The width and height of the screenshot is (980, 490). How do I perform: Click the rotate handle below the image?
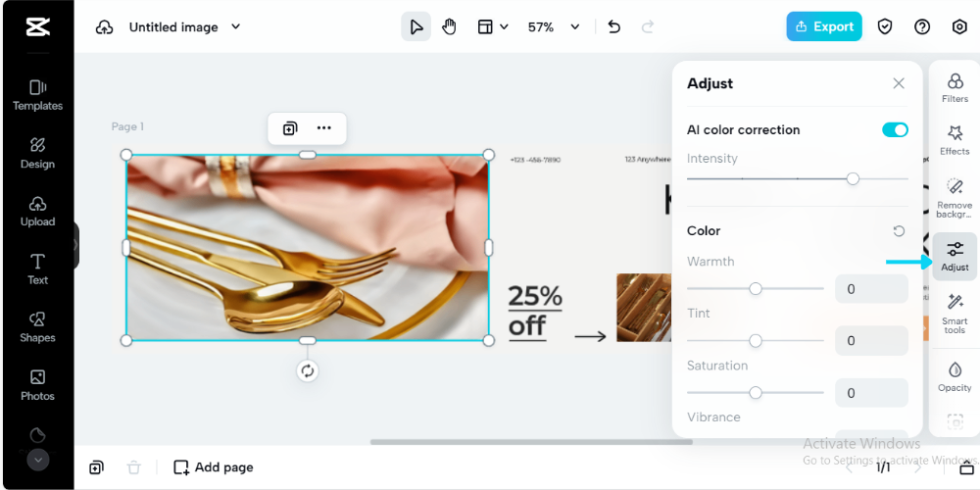(307, 370)
